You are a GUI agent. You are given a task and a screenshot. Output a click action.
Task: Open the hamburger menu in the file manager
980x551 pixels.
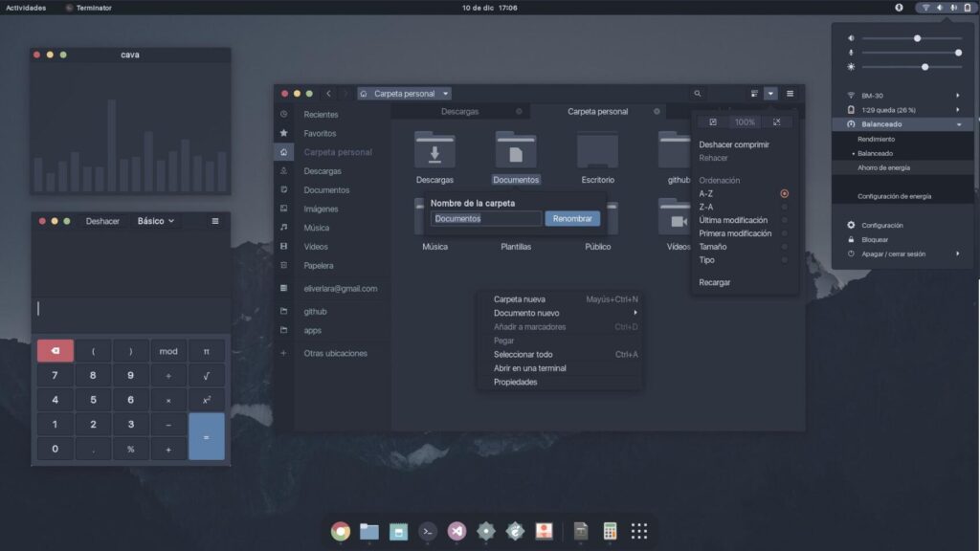(x=790, y=94)
